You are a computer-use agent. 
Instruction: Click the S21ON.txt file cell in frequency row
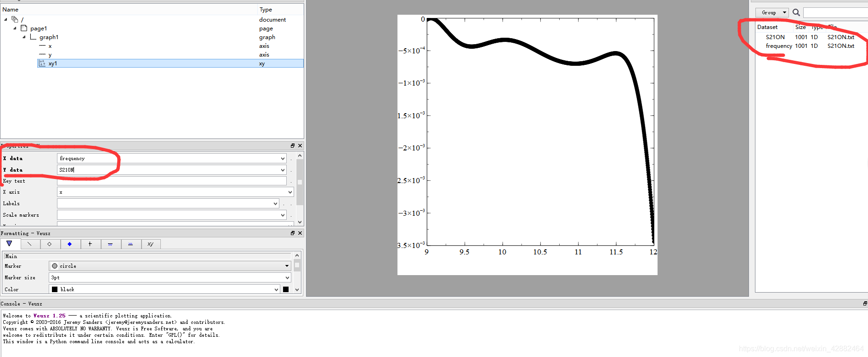(x=840, y=46)
